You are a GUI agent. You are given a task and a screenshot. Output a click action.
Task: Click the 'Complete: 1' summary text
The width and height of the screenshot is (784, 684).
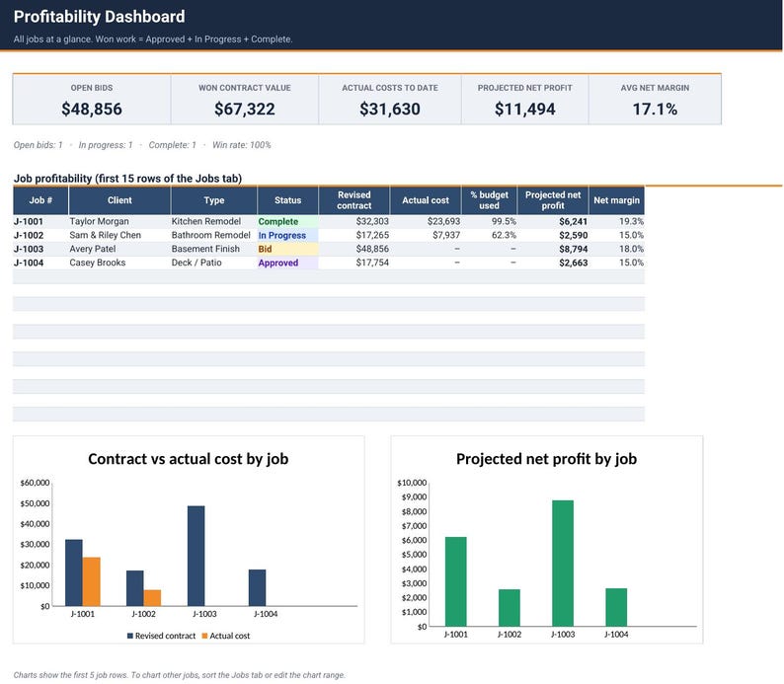(x=173, y=145)
